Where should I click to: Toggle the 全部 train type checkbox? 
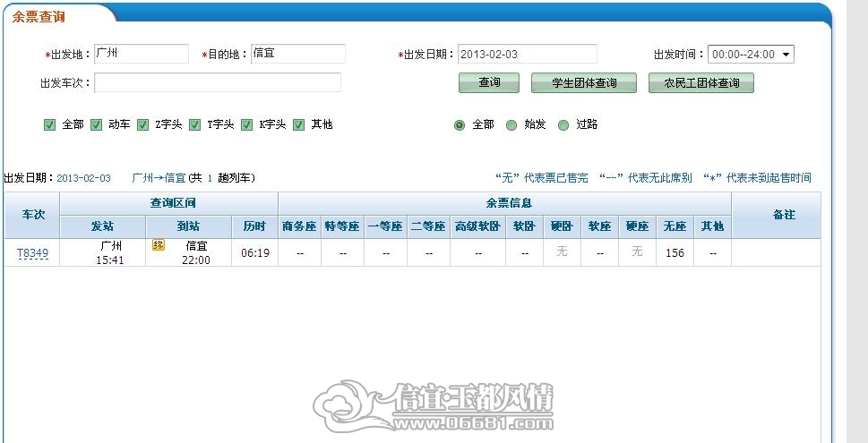[50, 125]
